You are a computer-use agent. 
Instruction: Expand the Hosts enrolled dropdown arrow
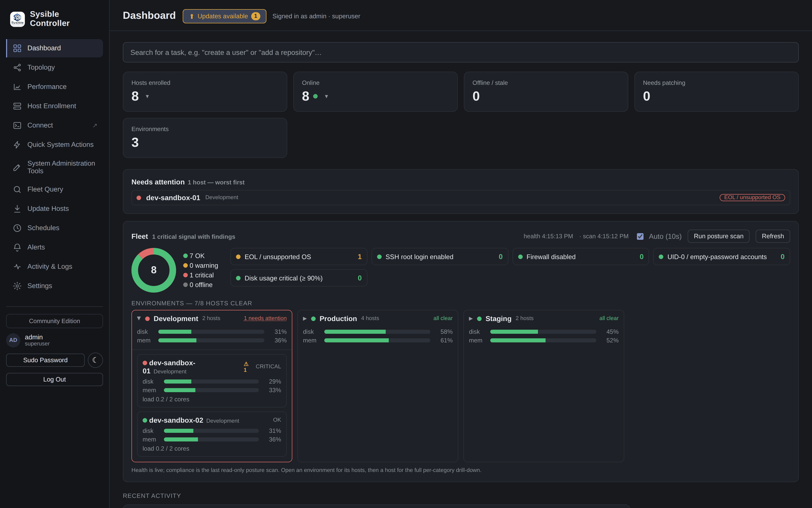147,97
